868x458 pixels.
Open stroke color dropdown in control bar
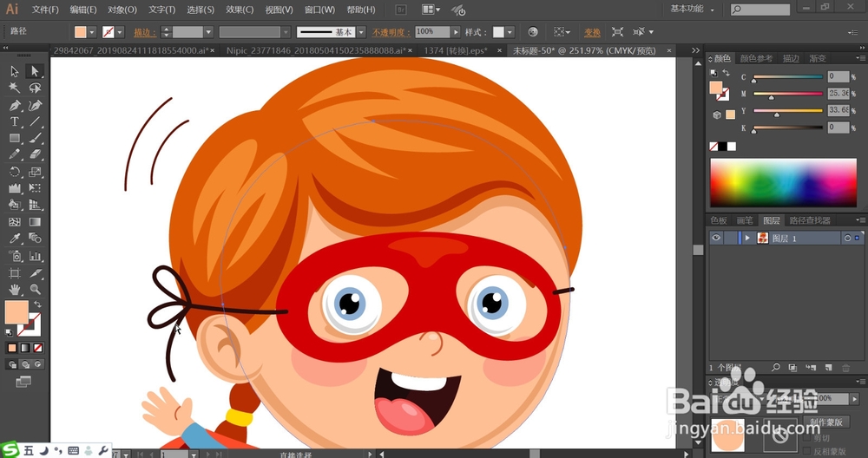coord(120,32)
